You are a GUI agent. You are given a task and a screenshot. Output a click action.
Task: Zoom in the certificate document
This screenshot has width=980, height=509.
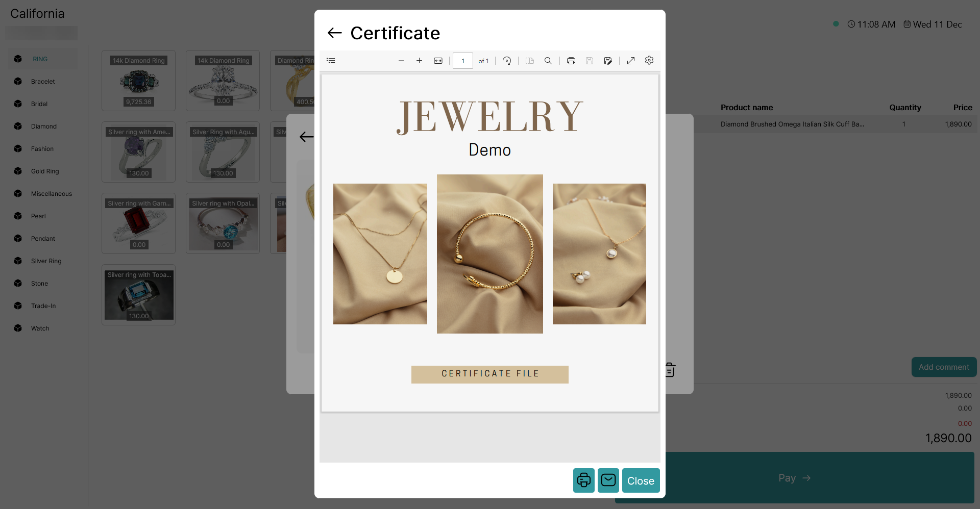419,61
